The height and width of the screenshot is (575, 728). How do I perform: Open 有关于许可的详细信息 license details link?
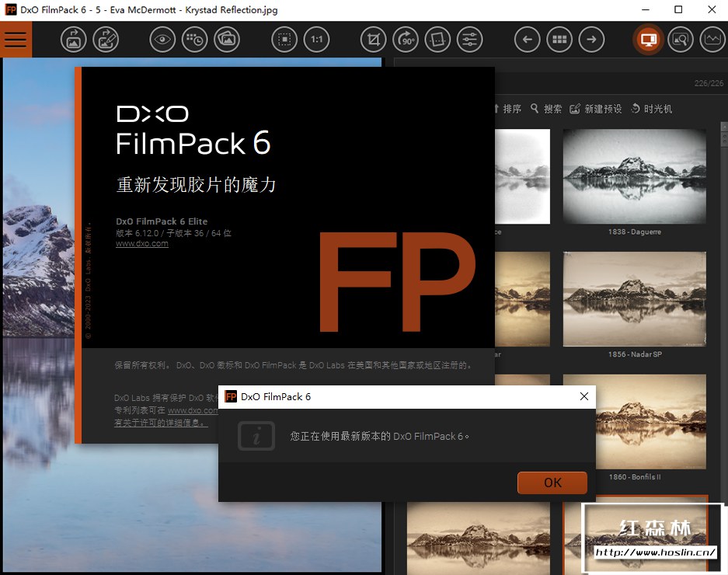pos(161,422)
